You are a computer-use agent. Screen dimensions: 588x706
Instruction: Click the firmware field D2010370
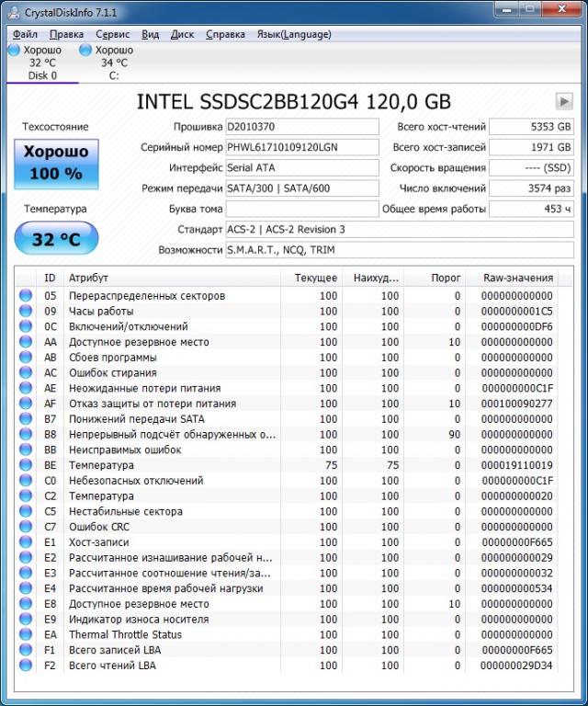coord(302,127)
